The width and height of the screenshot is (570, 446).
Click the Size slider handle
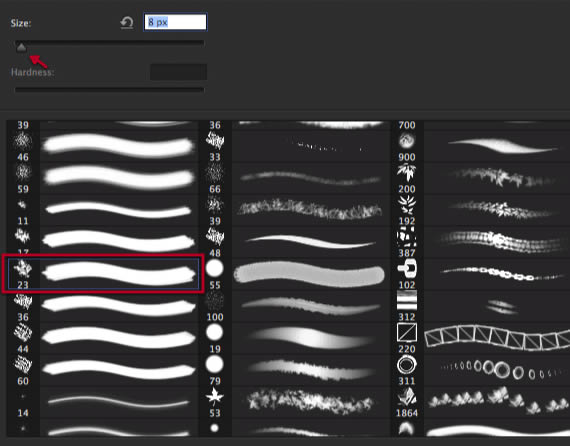21,47
